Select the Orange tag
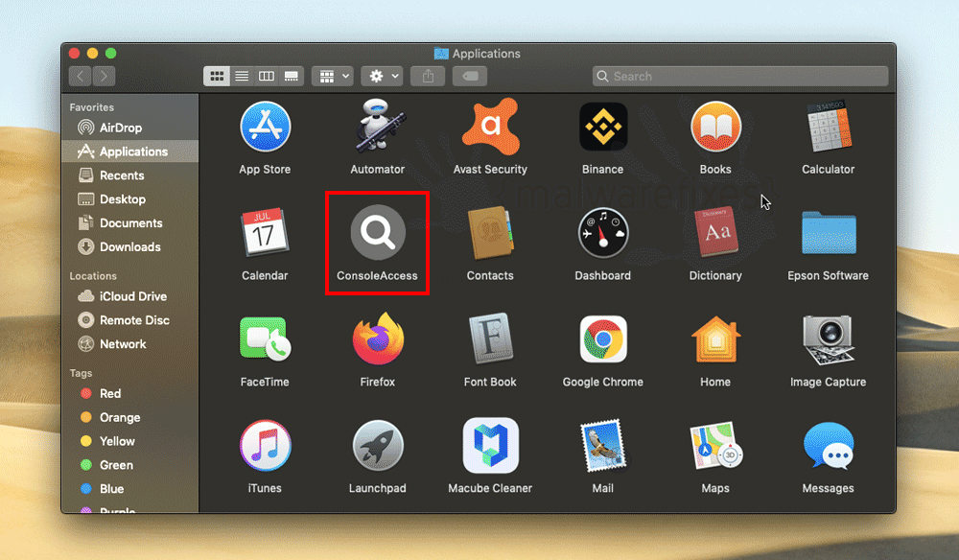This screenshot has width=959, height=560. (129, 417)
